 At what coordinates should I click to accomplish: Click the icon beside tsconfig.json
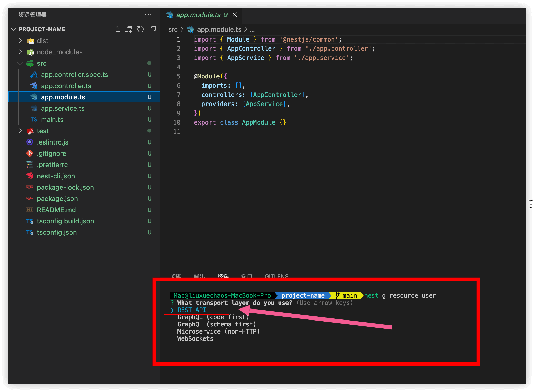click(30, 232)
